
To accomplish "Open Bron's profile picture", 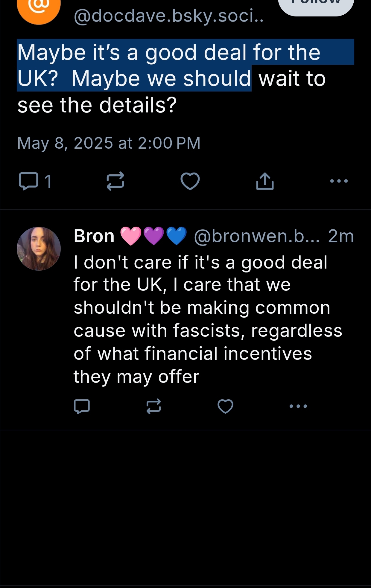I will click(39, 249).
